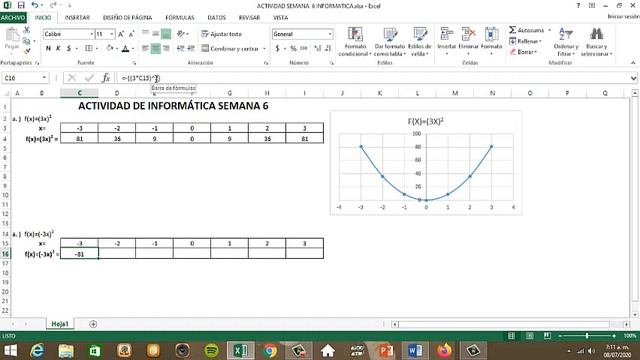Collapse the ribbon with the chevron
The width and height of the screenshot is (640, 360).
pyautogui.click(x=633, y=63)
